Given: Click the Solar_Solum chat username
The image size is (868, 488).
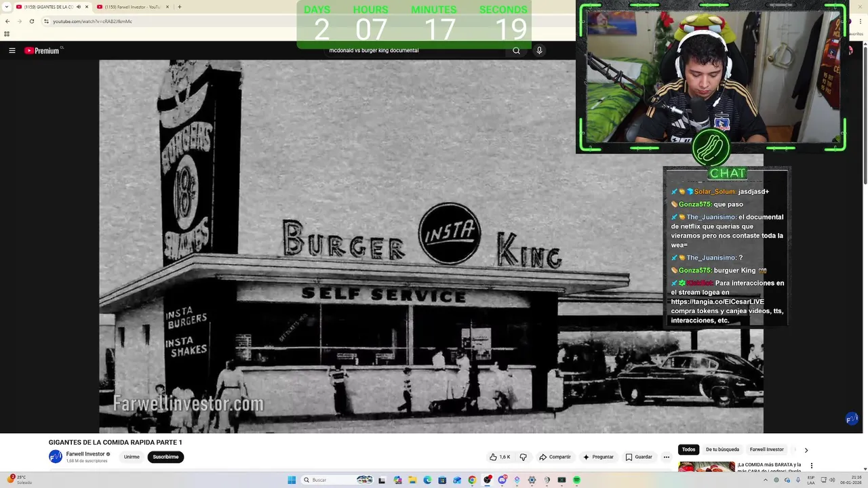Looking at the screenshot, I should click(x=715, y=192).
